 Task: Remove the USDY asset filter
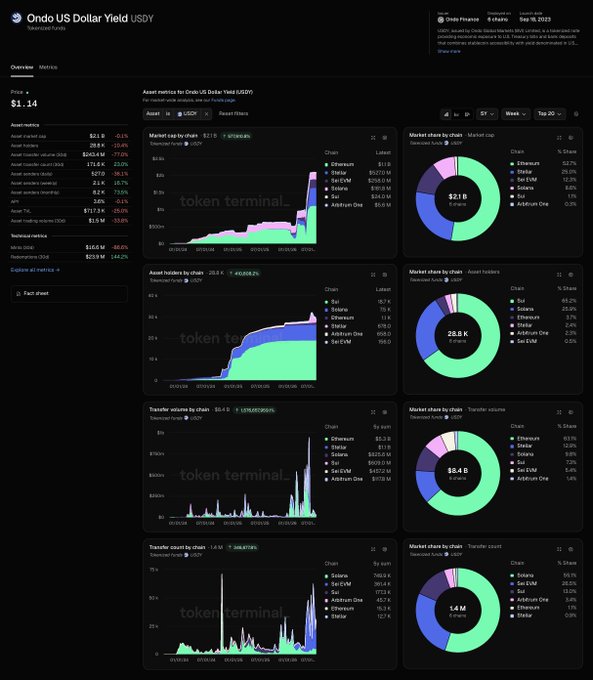click(206, 114)
